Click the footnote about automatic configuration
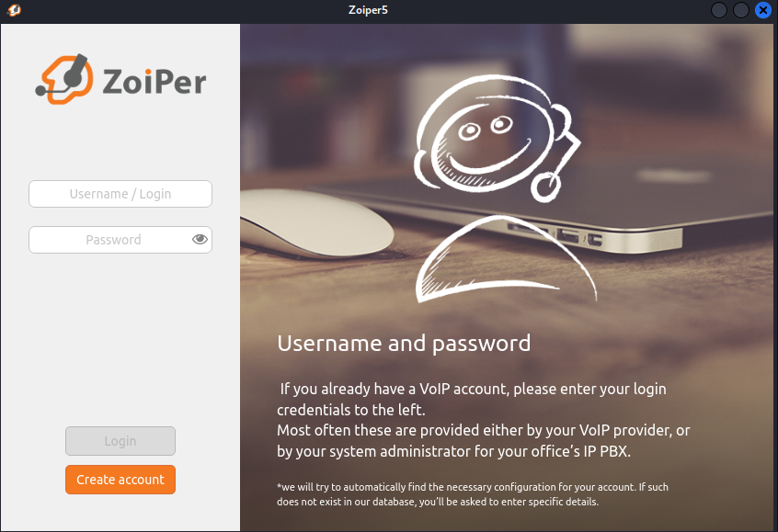This screenshot has height=532, width=778. click(473, 494)
